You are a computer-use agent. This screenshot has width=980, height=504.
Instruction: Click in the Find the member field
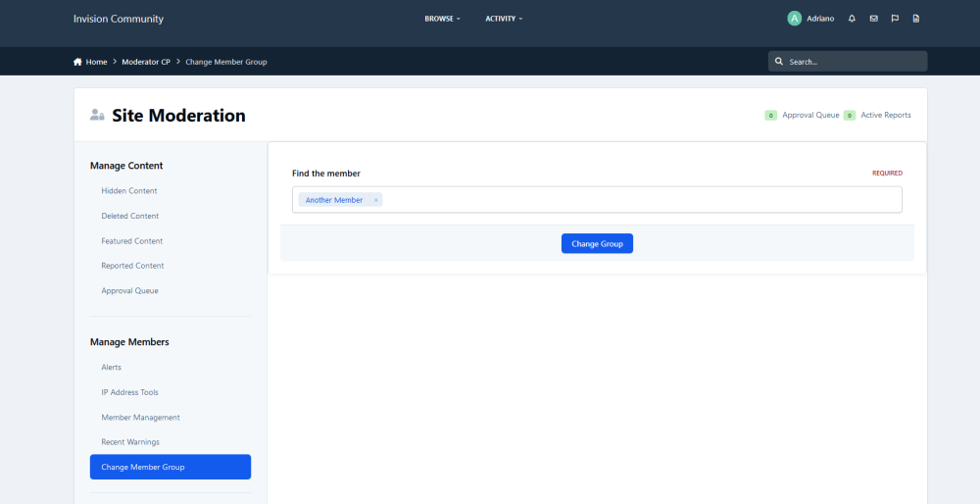(x=637, y=200)
